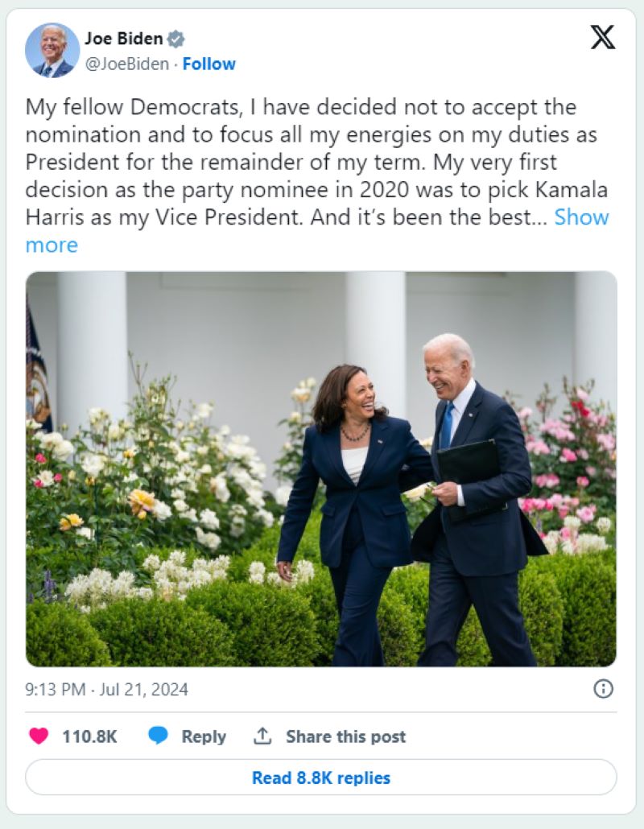Open the info icon beside the timestamp
The image size is (644, 829).
click(603, 689)
